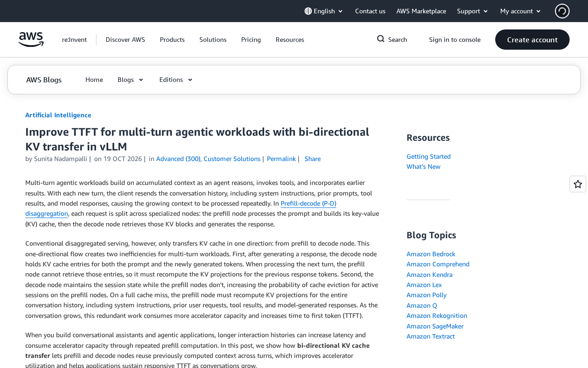The width and height of the screenshot is (588, 368).
Task: Expand the English language dropdown
Action: click(324, 11)
